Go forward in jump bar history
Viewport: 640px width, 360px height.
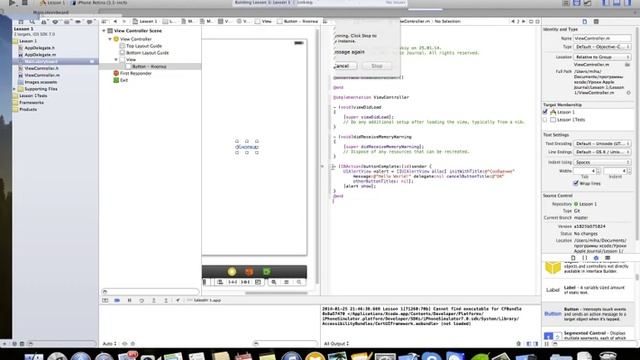[124, 21]
